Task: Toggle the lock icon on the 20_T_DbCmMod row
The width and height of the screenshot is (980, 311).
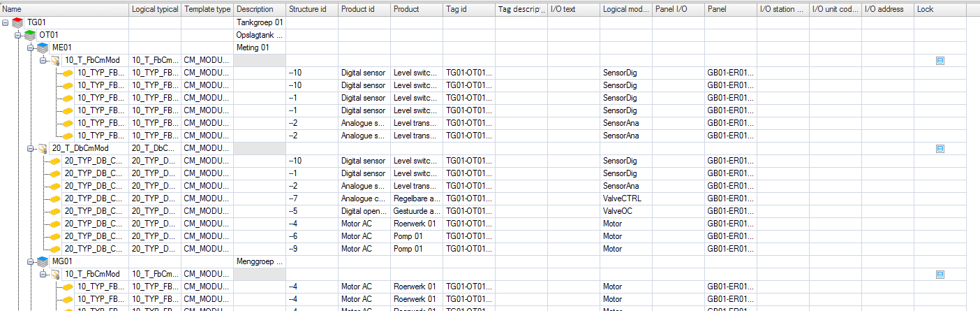Action: pos(940,149)
